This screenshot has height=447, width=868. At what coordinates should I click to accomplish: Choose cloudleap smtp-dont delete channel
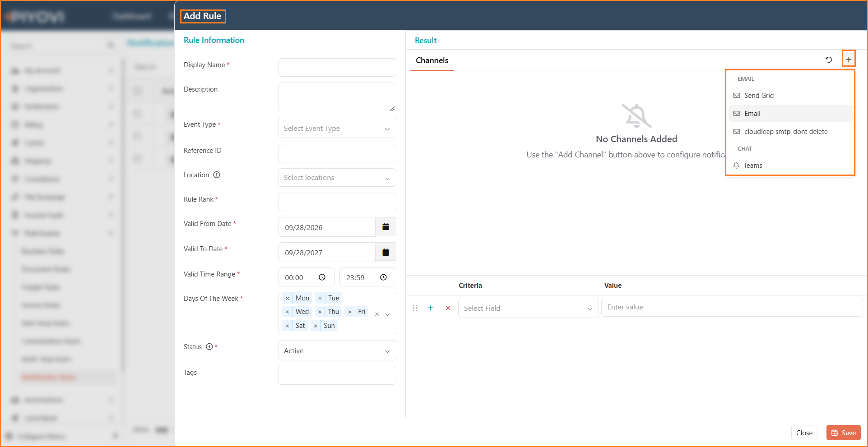(x=790, y=132)
